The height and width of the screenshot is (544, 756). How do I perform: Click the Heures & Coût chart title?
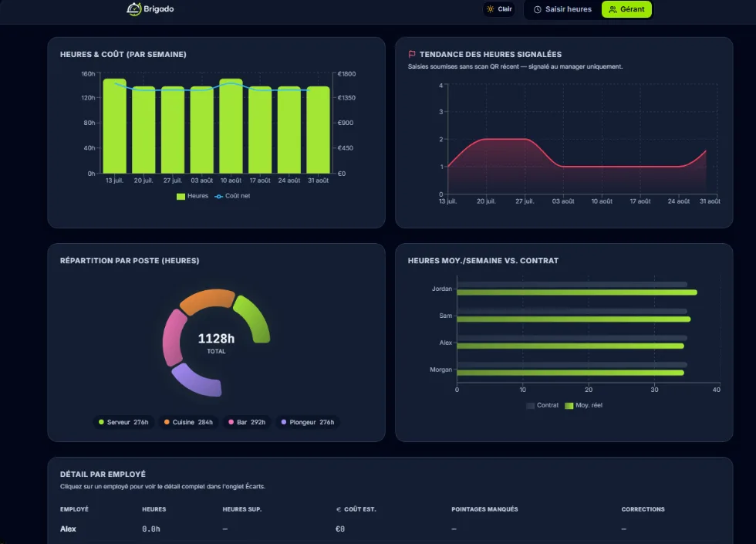coord(123,55)
